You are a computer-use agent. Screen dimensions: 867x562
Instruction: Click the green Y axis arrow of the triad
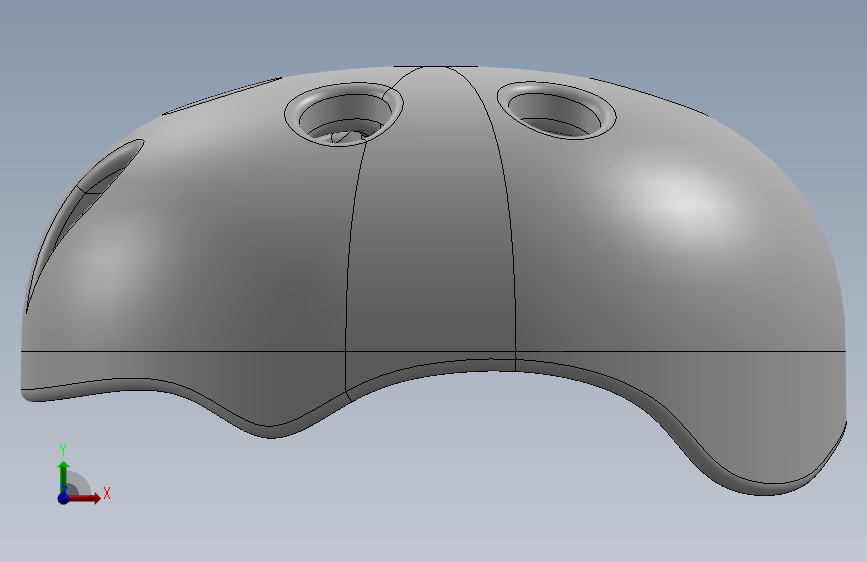[x=64, y=477]
